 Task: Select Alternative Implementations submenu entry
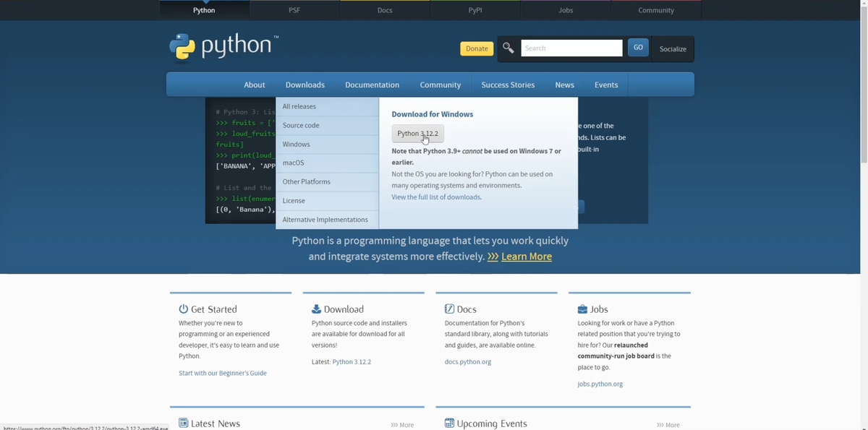click(327, 220)
